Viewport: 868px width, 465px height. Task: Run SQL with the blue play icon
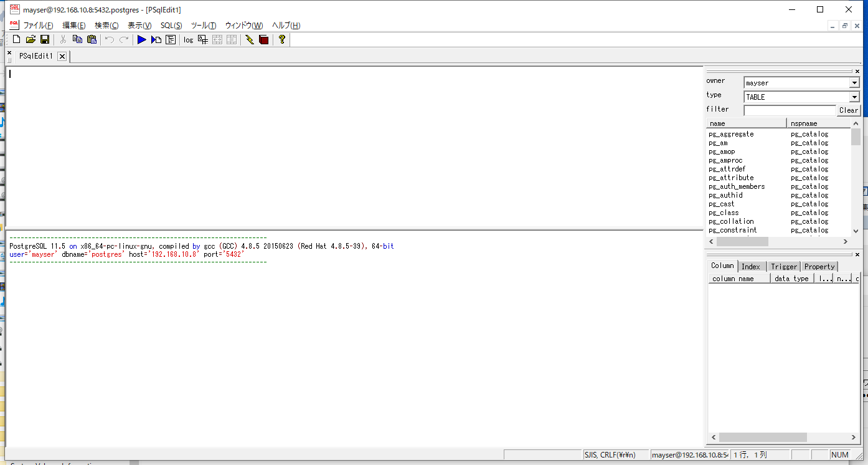point(142,39)
